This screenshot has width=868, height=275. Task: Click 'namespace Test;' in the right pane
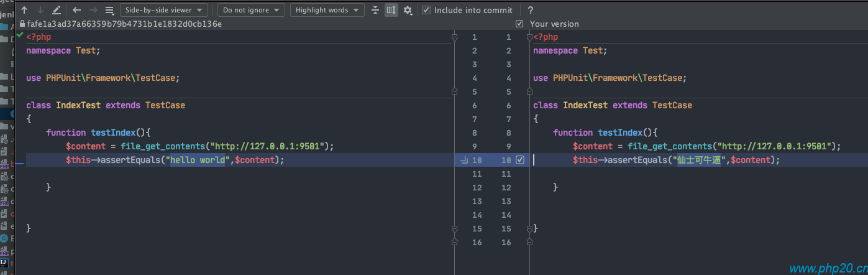pos(570,50)
